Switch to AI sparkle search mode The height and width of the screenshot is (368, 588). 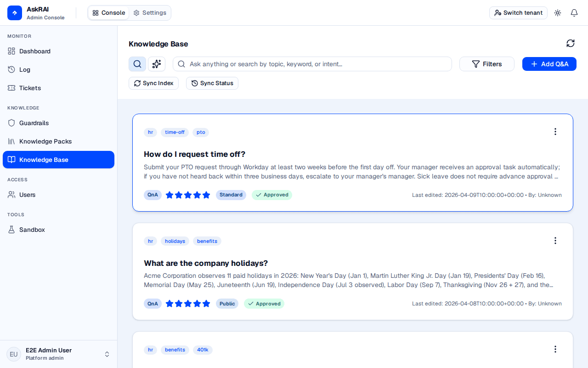pyautogui.click(x=157, y=64)
